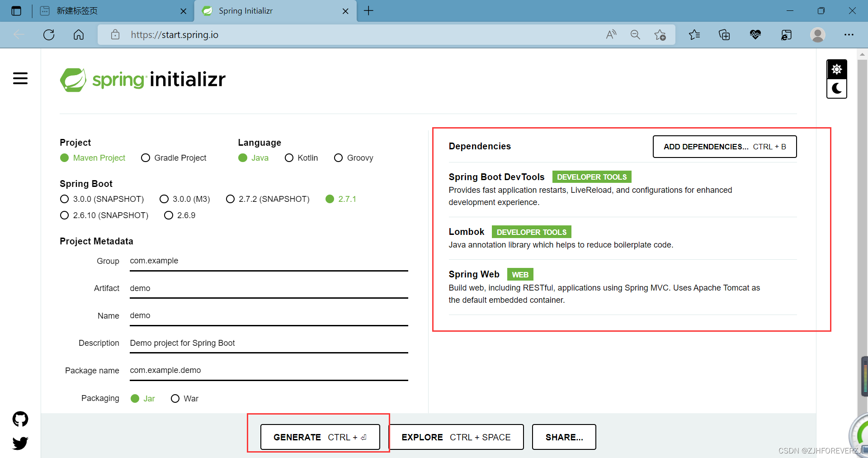The height and width of the screenshot is (458, 868).
Task: Switch to dark theme moon icon
Action: [837, 89]
